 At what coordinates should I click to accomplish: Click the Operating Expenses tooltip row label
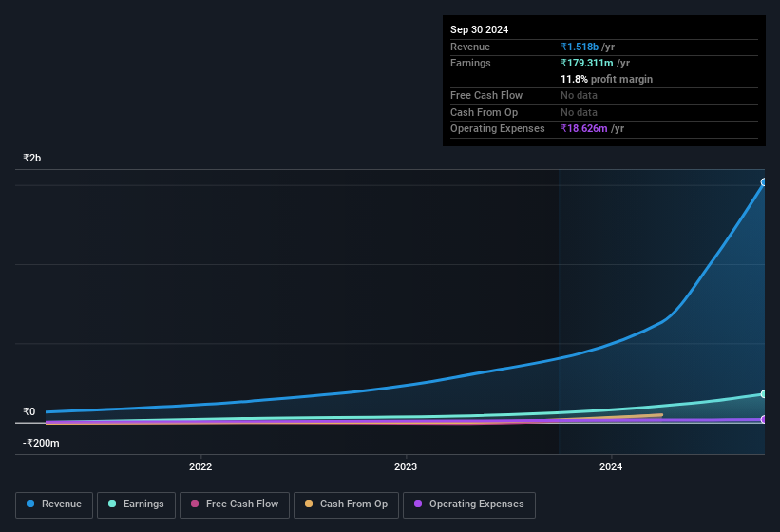point(498,129)
